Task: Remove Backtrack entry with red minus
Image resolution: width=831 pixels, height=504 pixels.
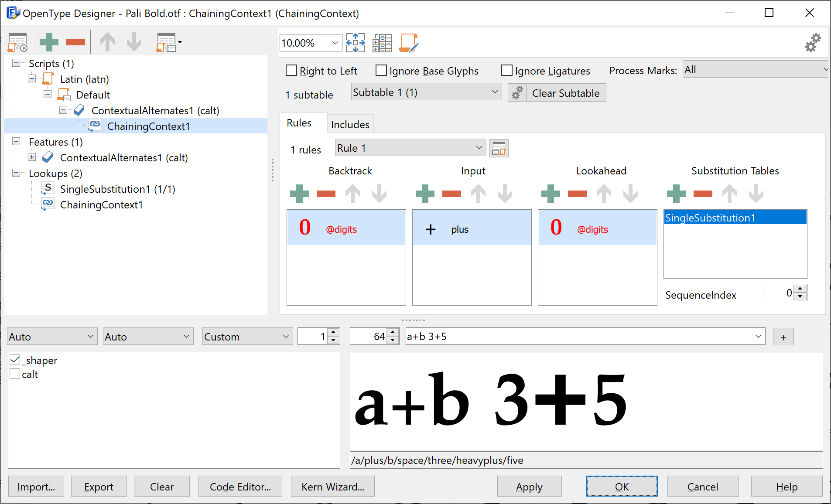Action: point(326,194)
